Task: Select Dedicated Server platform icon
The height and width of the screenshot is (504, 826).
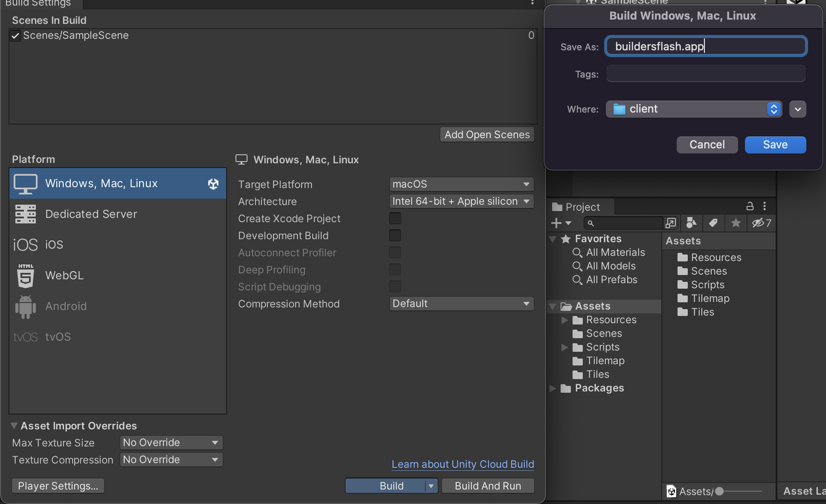Action: click(x=26, y=214)
